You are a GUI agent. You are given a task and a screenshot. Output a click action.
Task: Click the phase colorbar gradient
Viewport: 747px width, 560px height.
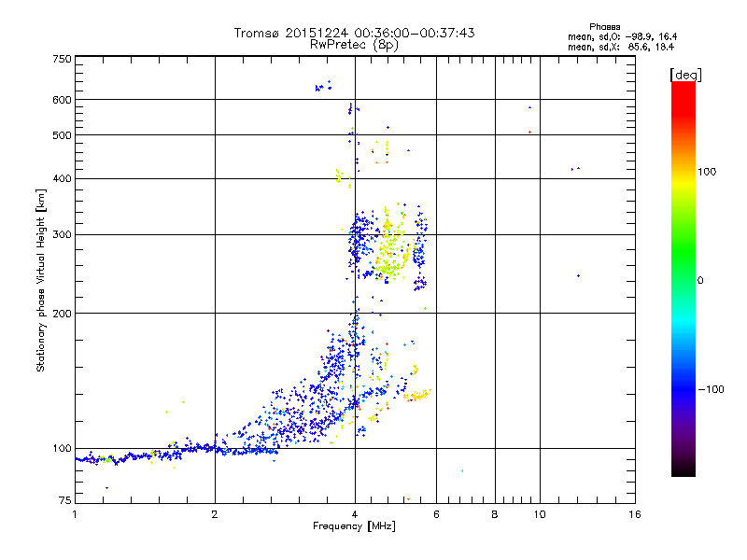coord(684,279)
